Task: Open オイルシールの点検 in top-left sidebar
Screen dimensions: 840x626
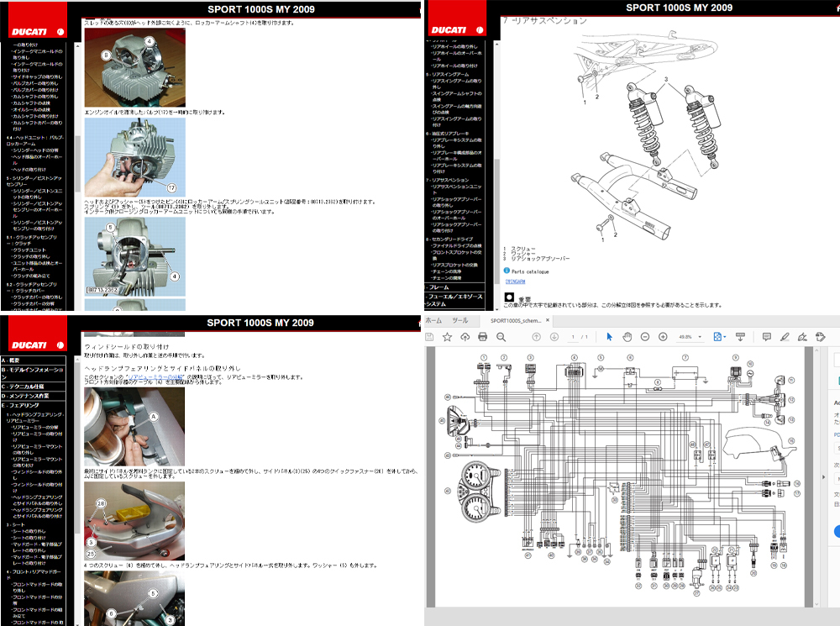Action: (x=31, y=109)
